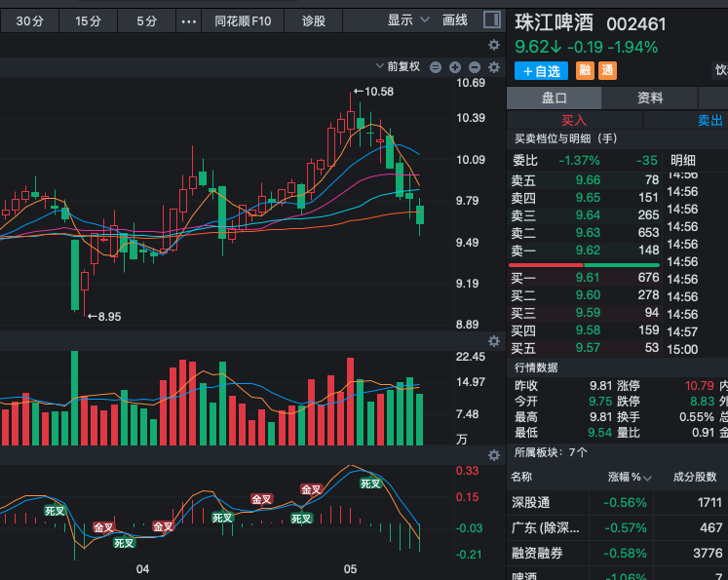Image resolution: width=728 pixels, height=580 pixels.
Task: Select the 明细 details header
Action: coord(683,161)
